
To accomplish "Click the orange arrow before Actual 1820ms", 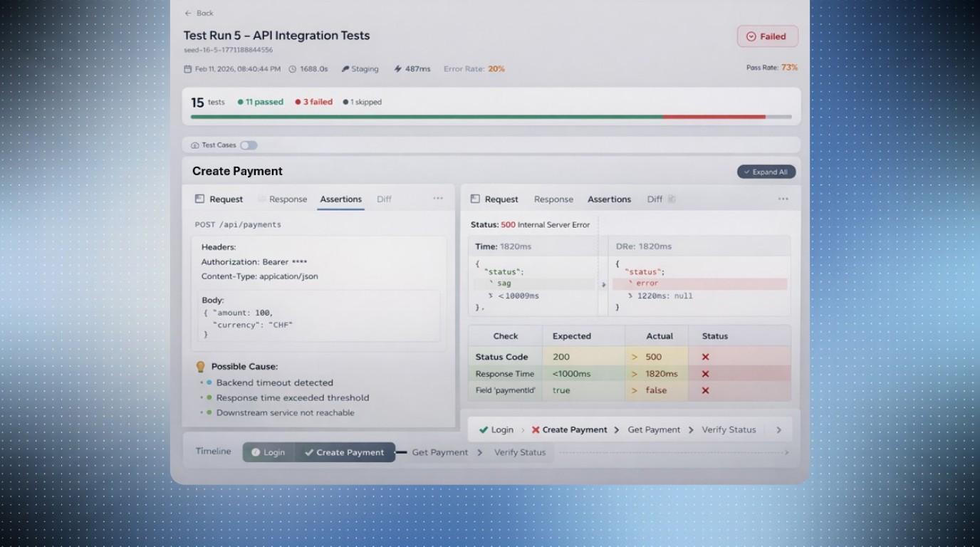I will click(634, 374).
